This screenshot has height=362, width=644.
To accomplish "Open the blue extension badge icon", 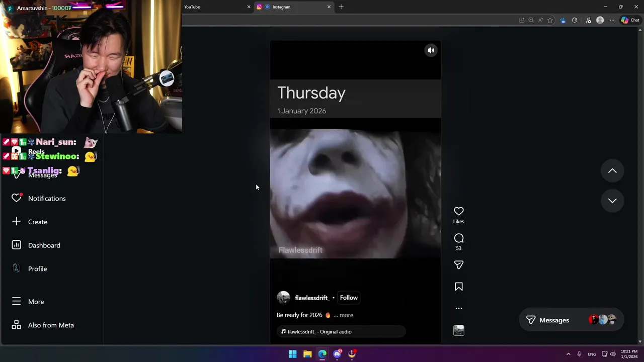I will click(x=562, y=20).
